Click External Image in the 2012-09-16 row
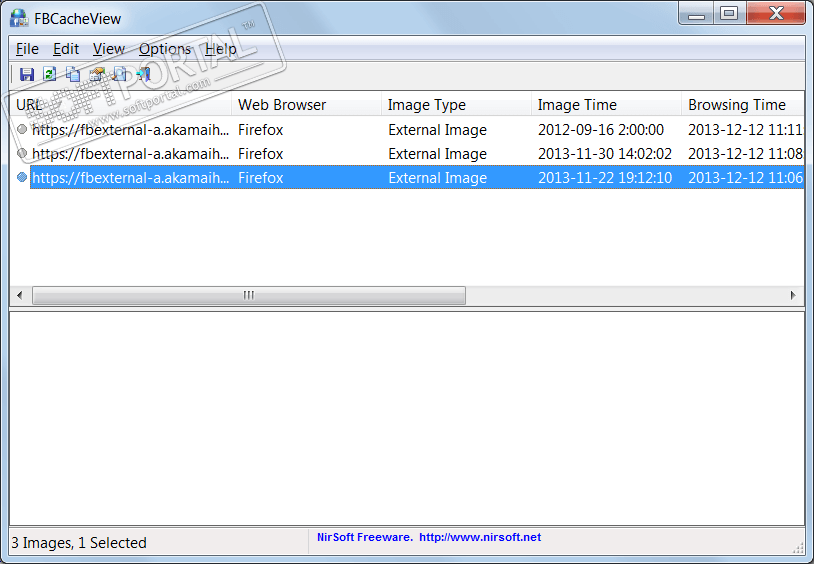 [437, 129]
